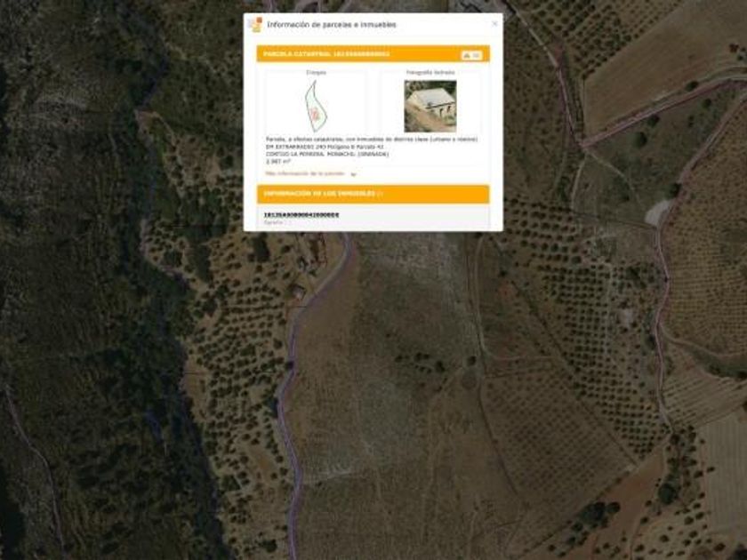The image size is (747, 560).
Task: Open the inmueble reference 18135A008000420000EE link
Action: (x=301, y=215)
